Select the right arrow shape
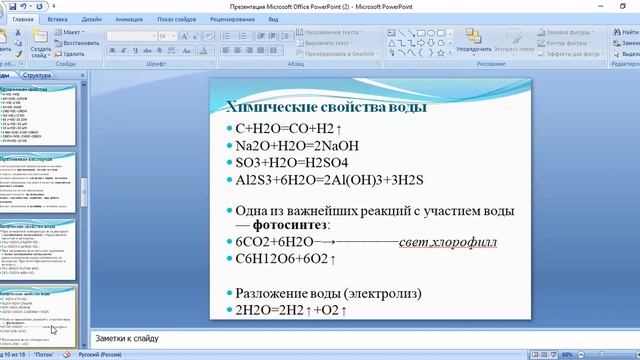Image resolution: width=640 pixels, height=360 pixels. (421, 43)
